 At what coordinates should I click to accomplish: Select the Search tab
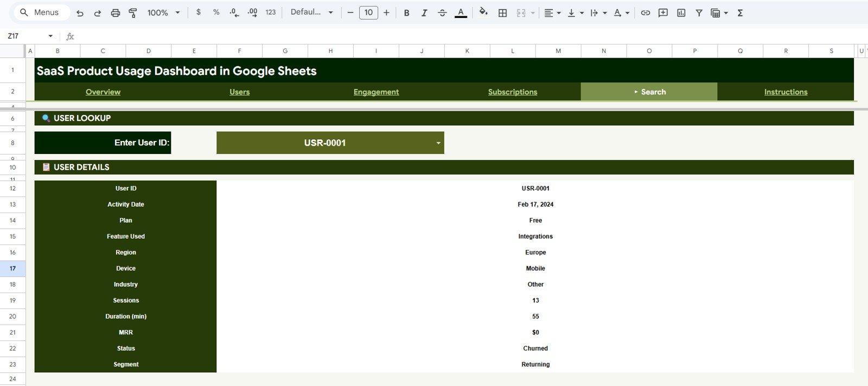pos(649,92)
